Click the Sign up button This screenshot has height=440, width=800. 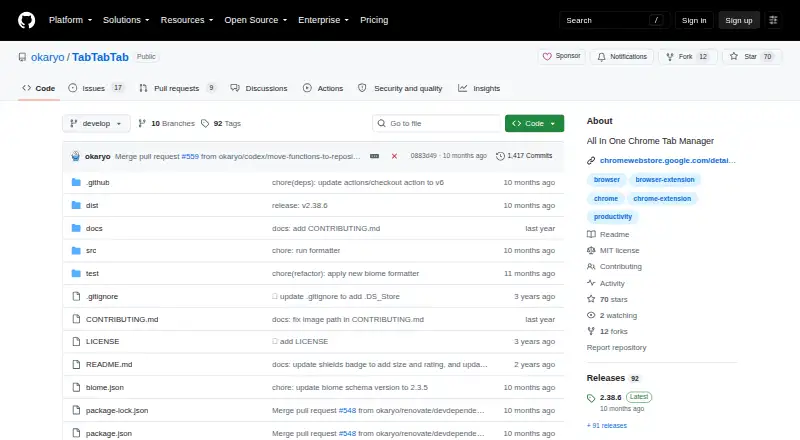coord(739,20)
